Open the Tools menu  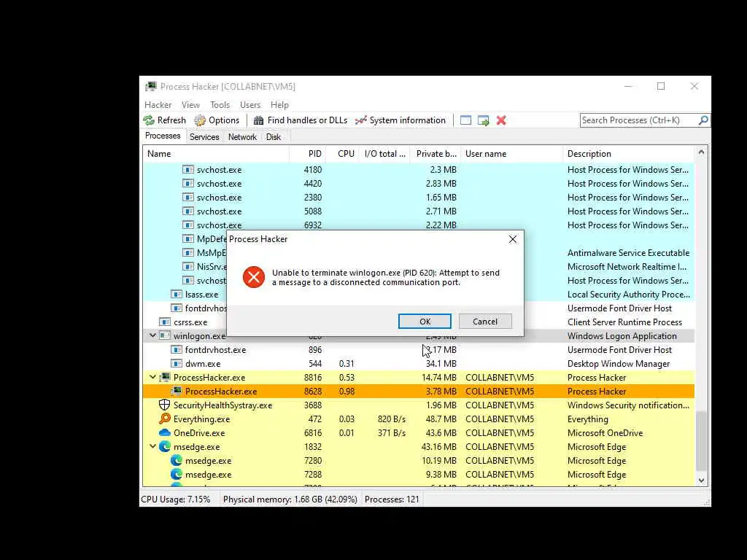click(220, 105)
